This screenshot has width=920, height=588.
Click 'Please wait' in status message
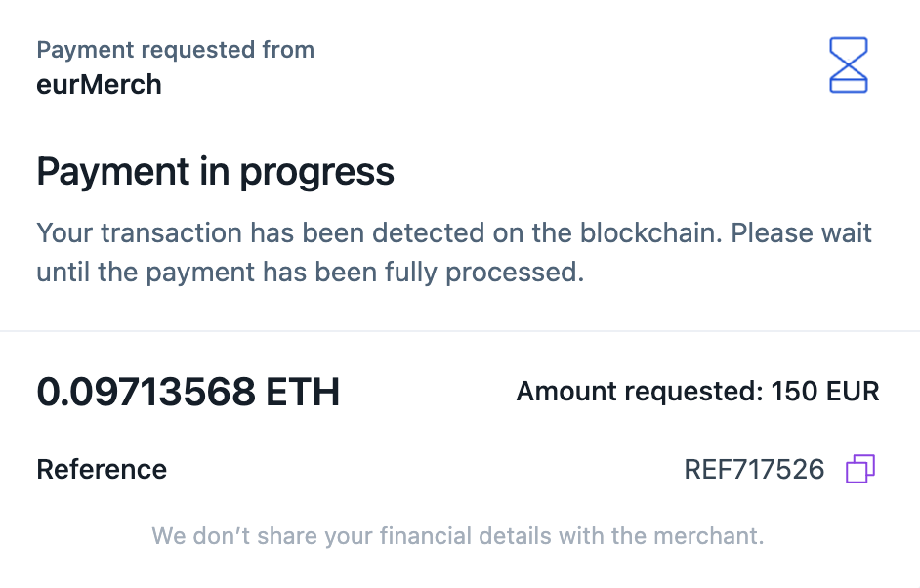tap(802, 233)
